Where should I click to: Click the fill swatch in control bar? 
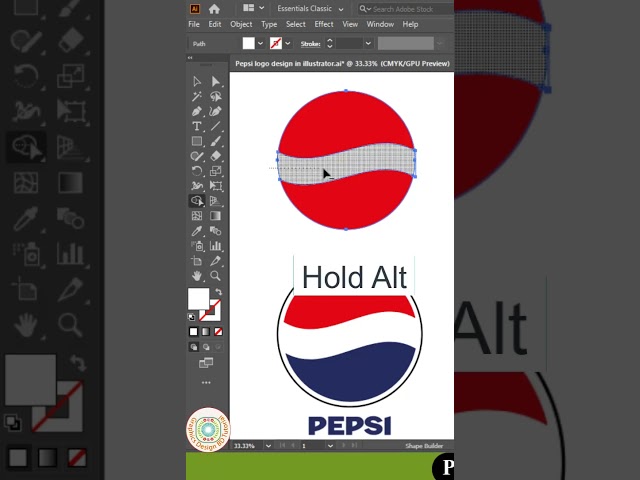(x=249, y=43)
